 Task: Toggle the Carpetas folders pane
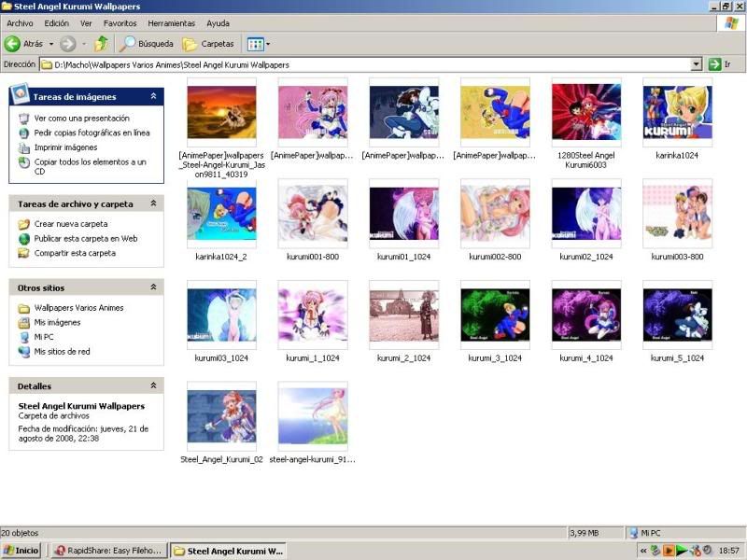pyautogui.click(x=208, y=44)
